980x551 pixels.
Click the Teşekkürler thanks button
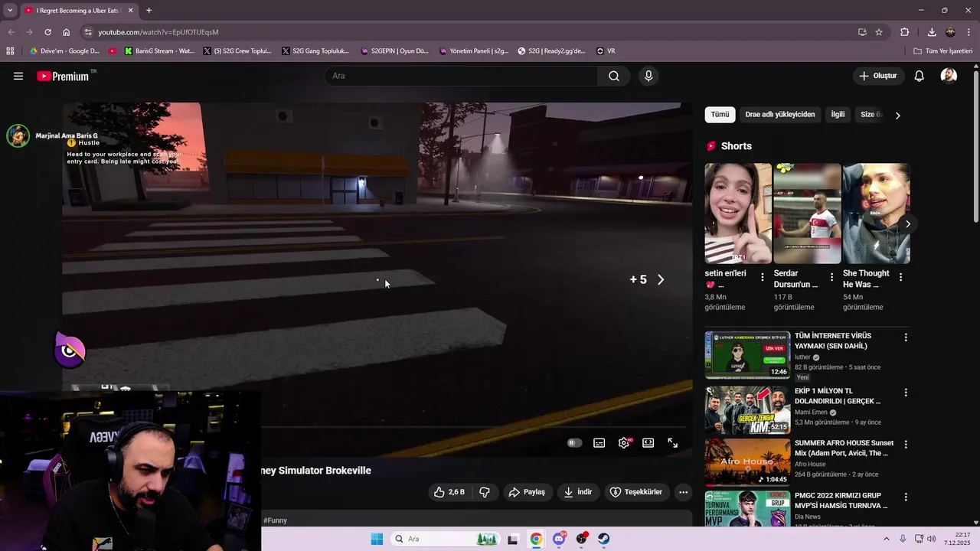point(636,492)
